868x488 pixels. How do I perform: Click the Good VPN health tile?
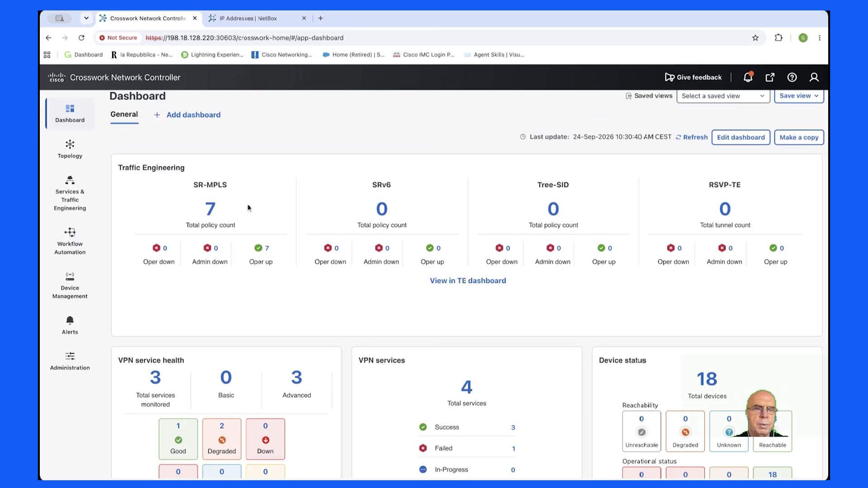pyautogui.click(x=178, y=439)
